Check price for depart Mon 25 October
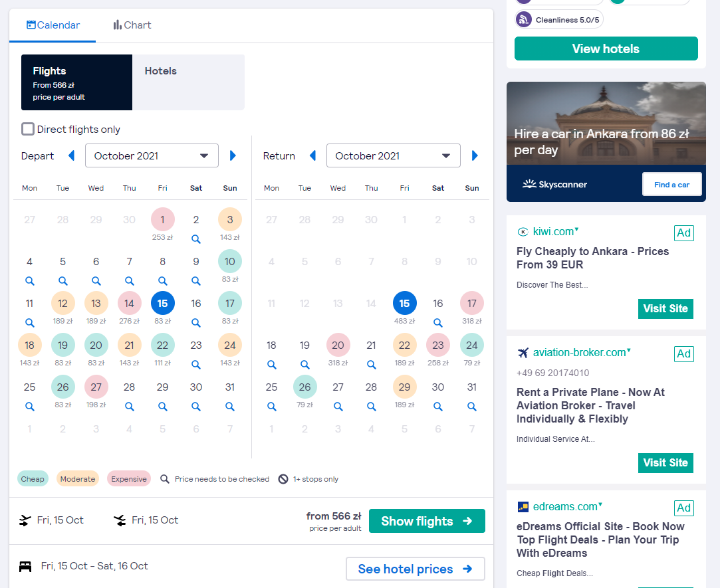This screenshot has width=720, height=588. [x=29, y=406]
